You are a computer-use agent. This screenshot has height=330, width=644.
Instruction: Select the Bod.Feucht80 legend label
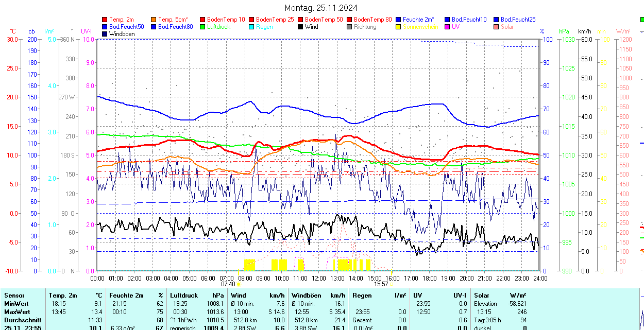[175, 27]
